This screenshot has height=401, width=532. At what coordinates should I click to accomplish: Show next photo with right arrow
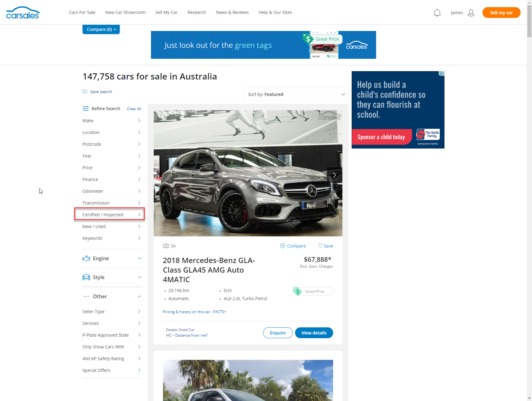[334, 175]
